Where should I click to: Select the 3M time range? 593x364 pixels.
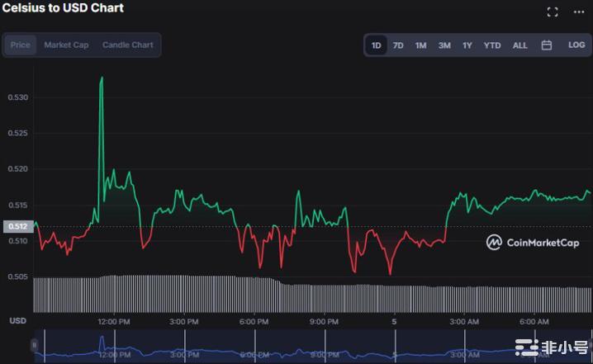pos(444,45)
